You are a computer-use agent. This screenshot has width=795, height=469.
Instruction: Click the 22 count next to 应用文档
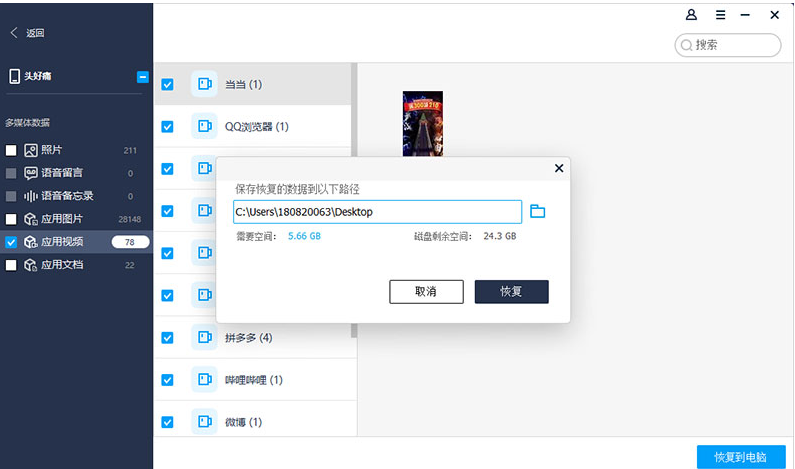point(130,265)
